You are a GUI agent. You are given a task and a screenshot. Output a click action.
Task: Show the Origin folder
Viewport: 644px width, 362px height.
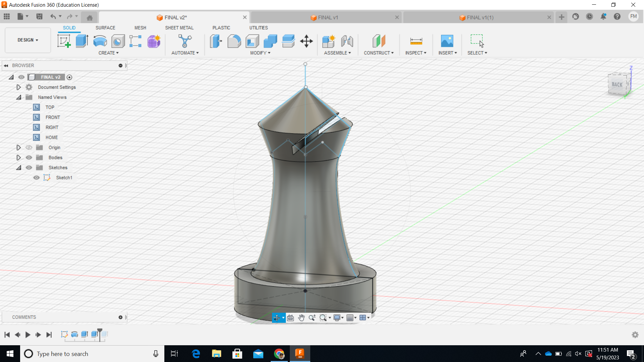point(29,147)
